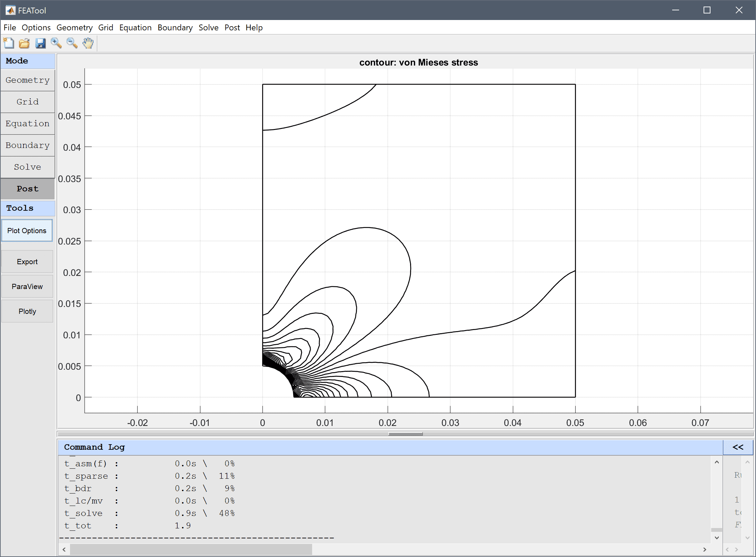Click the FEATool title bar app icon
Image resolution: width=756 pixels, height=557 pixels.
point(10,10)
